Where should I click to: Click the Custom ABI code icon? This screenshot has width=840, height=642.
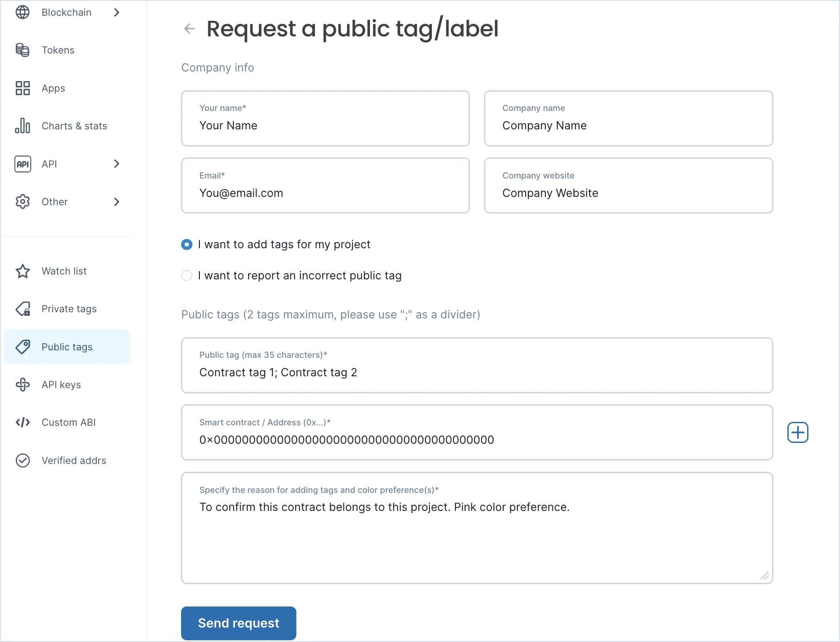tap(23, 422)
